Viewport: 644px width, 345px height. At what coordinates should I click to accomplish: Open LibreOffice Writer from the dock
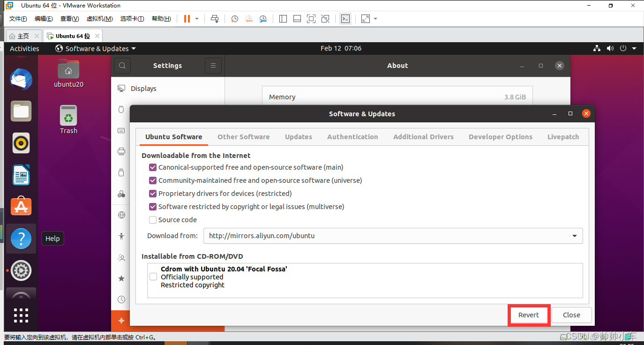21,175
